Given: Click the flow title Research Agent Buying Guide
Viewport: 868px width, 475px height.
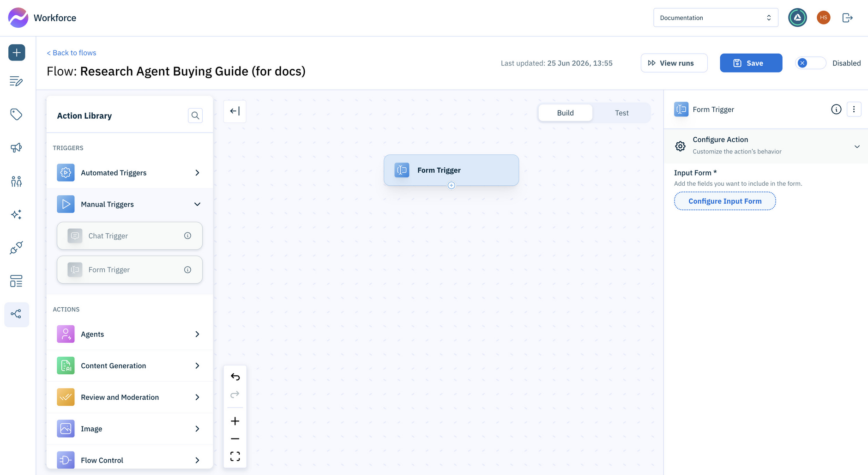Looking at the screenshot, I should (193, 71).
